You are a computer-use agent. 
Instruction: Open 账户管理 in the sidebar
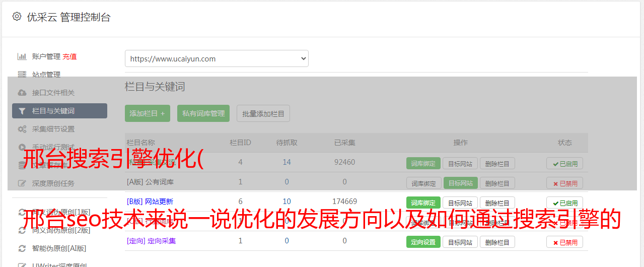tap(46, 56)
